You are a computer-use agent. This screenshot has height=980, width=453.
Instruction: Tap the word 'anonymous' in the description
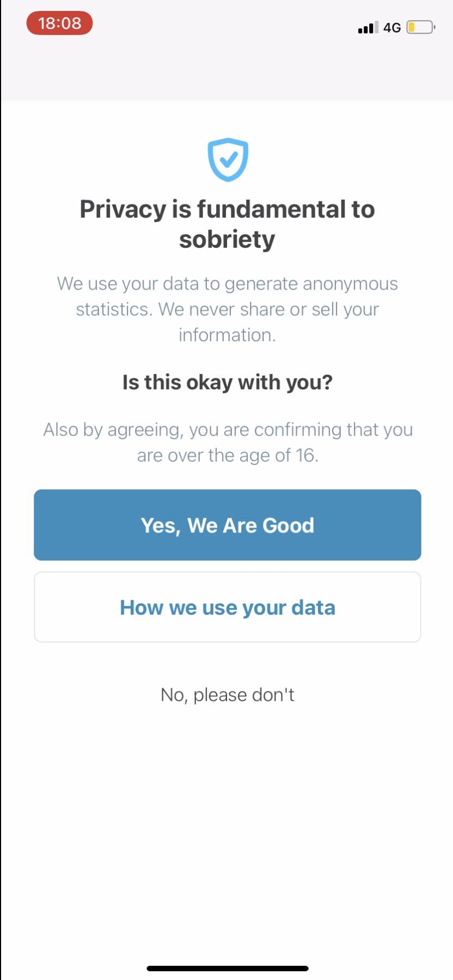click(350, 284)
